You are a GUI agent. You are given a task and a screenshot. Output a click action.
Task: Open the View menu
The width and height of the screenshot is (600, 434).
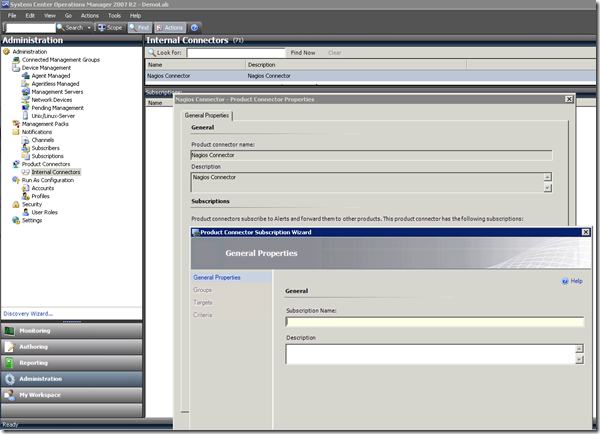coord(50,16)
